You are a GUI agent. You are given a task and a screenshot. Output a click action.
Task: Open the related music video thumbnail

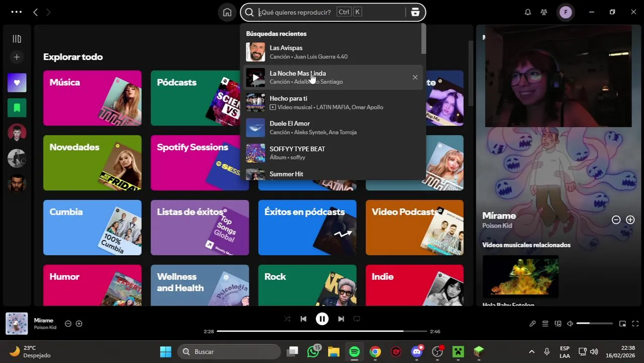[x=521, y=276]
